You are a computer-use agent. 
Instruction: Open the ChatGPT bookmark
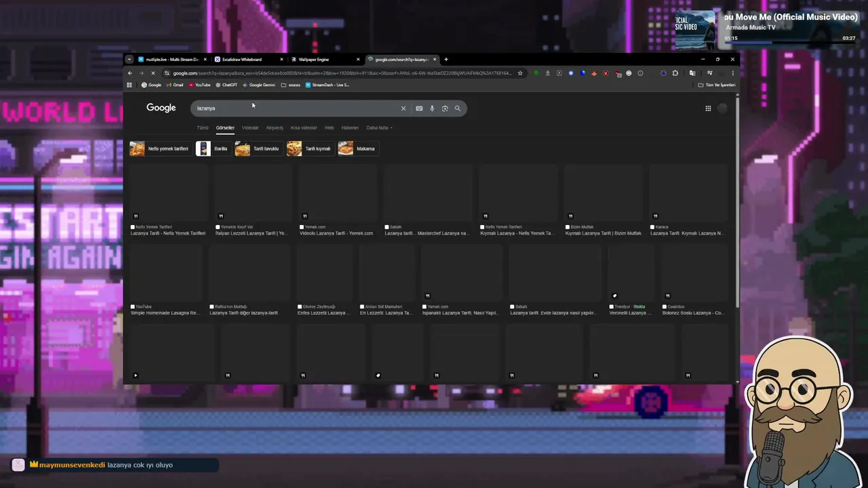point(226,85)
